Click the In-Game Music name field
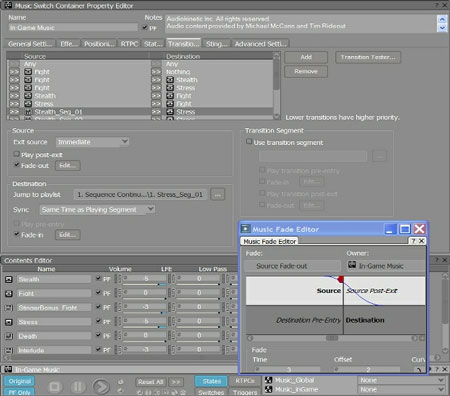 pyautogui.click(x=73, y=28)
